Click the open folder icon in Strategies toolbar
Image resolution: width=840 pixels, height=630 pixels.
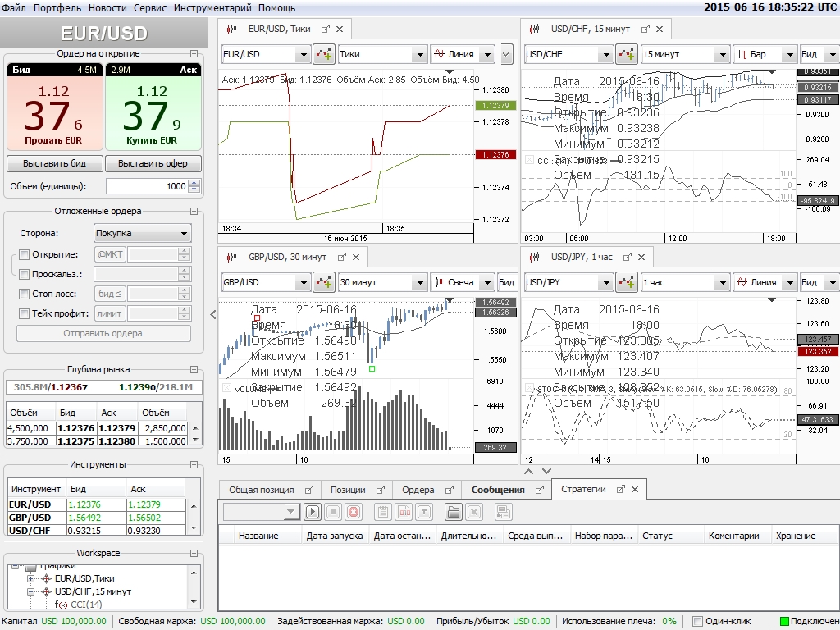[454, 512]
